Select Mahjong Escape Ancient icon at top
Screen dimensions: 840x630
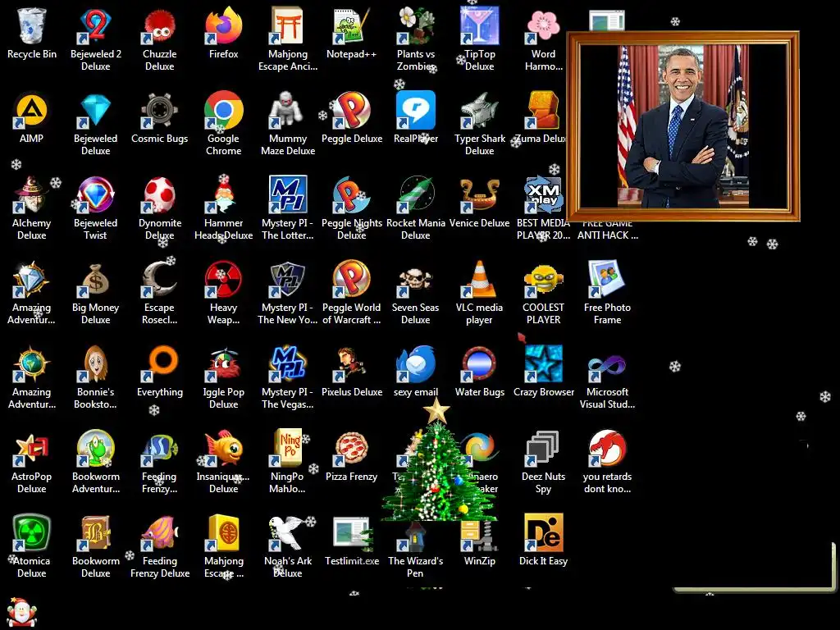[288, 25]
